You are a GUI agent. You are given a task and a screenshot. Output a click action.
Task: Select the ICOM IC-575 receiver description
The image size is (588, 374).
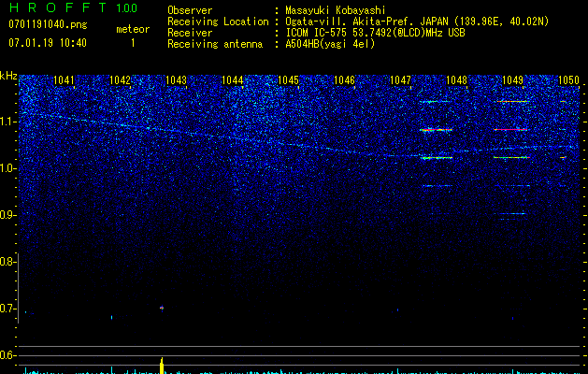coord(375,33)
